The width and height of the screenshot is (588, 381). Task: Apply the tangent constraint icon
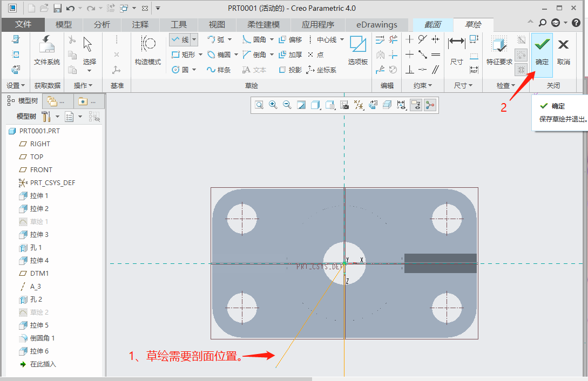point(423,39)
